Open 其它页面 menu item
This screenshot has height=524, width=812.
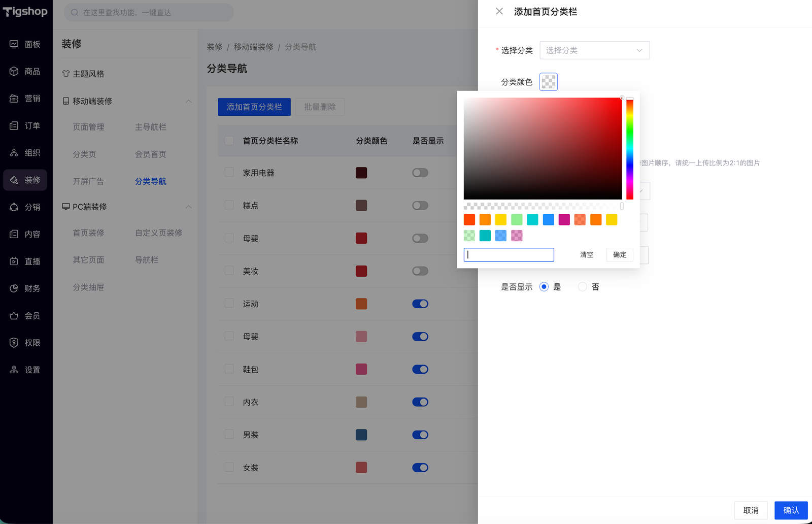click(88, 260)
